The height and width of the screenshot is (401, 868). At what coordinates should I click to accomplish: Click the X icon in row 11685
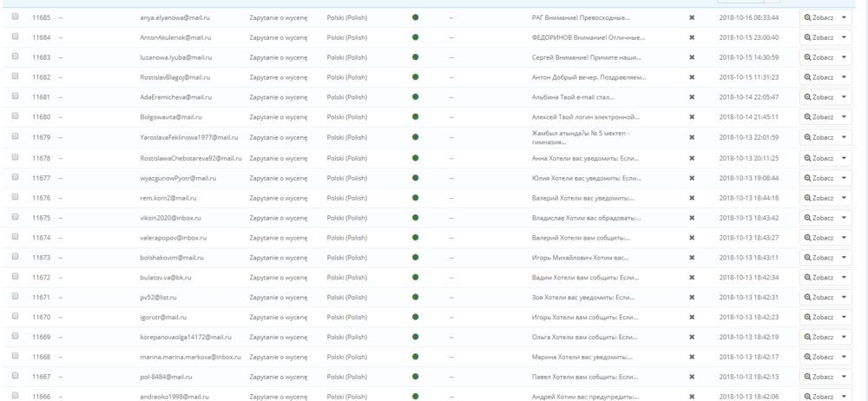tap(692, 17)
